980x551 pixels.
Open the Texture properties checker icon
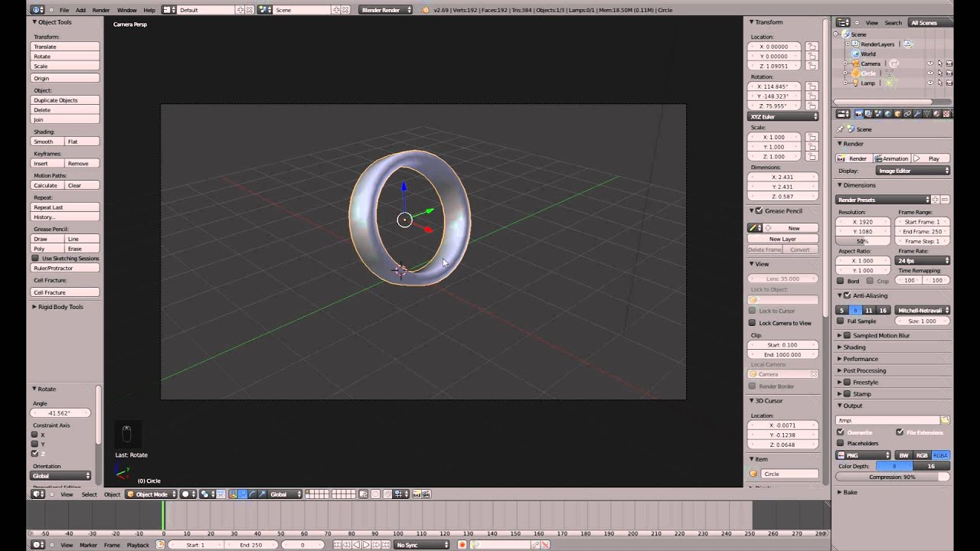(946, 113)
